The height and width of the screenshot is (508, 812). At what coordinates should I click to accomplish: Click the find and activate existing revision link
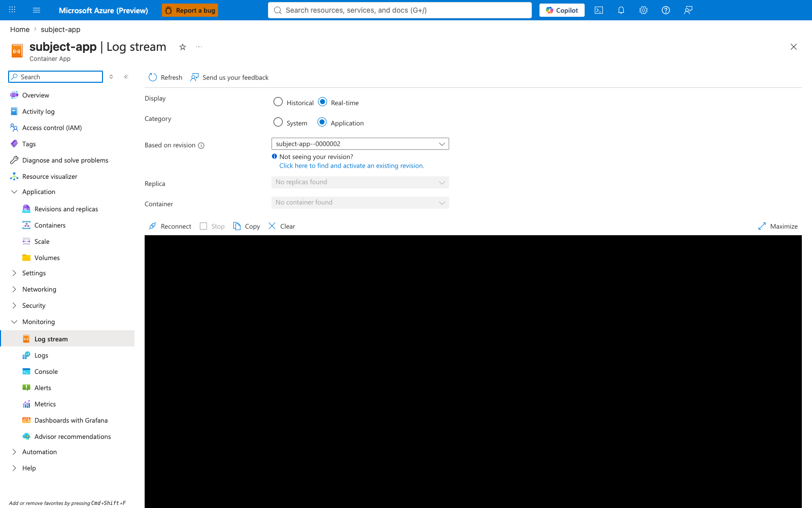click(x=352, y=166)
